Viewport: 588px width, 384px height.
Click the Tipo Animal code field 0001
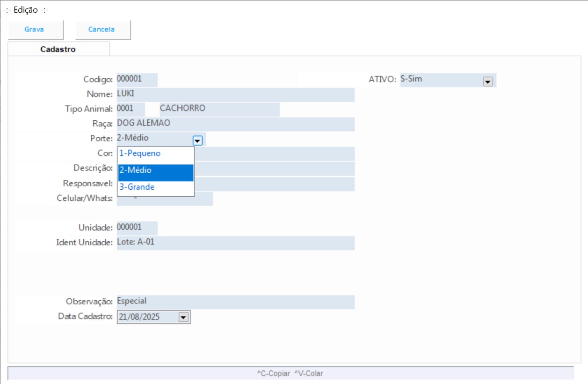[x=130, y=109]
